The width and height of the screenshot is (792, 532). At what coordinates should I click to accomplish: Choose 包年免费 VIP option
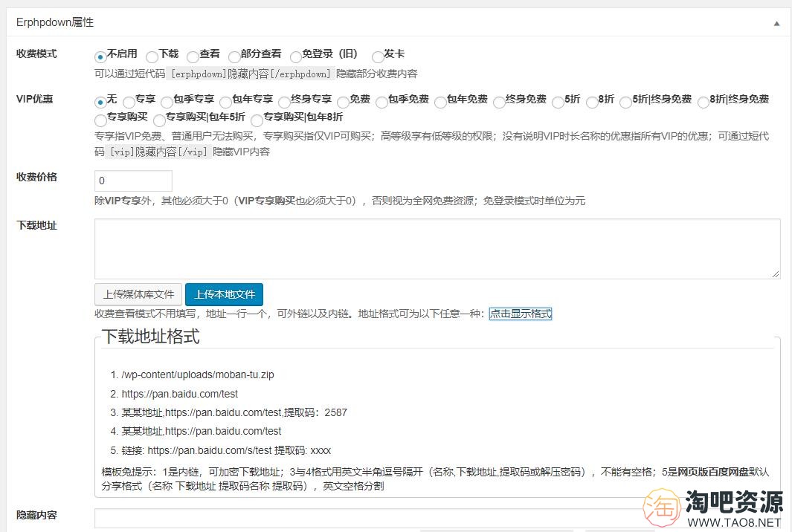[440, 102]
